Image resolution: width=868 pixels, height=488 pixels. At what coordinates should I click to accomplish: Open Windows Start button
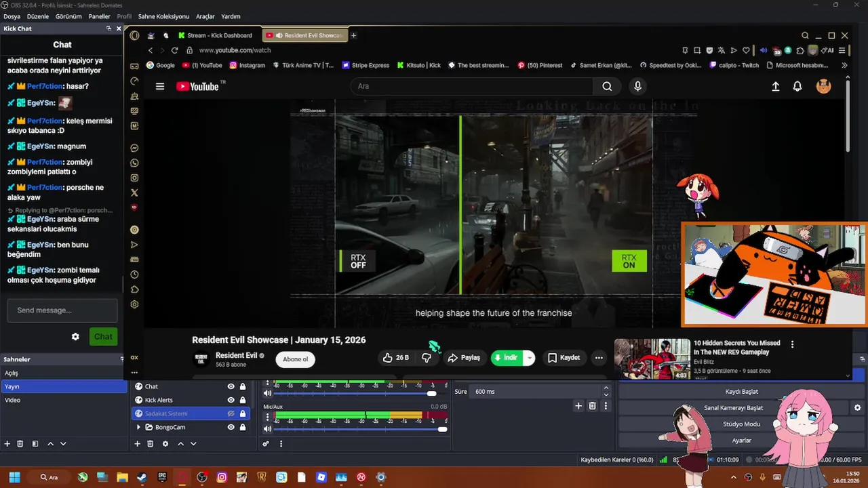15,477
